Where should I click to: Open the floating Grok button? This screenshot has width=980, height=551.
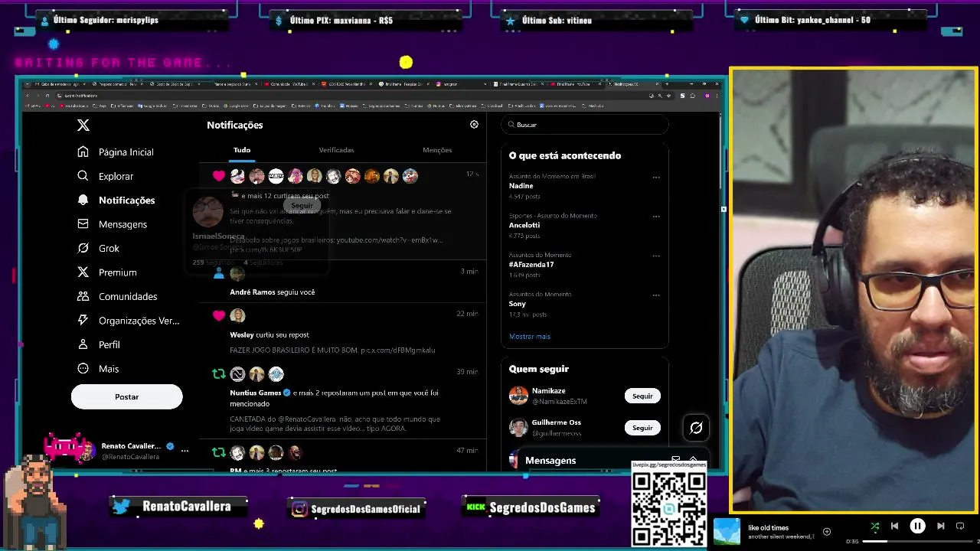click(696, 428)
